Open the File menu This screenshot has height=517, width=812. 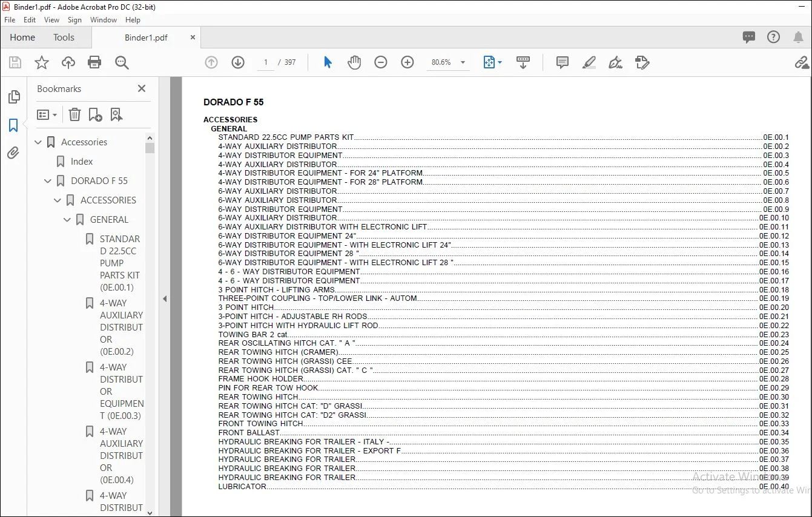pos(10,20)
